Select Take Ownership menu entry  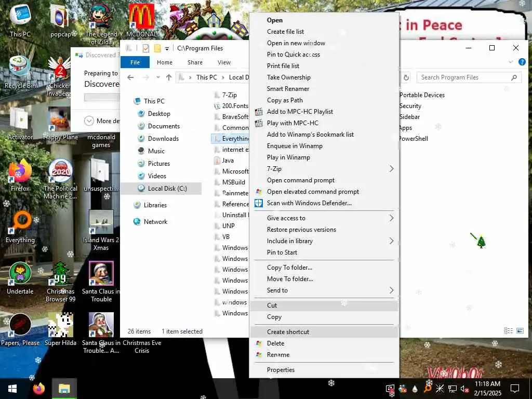288,77
